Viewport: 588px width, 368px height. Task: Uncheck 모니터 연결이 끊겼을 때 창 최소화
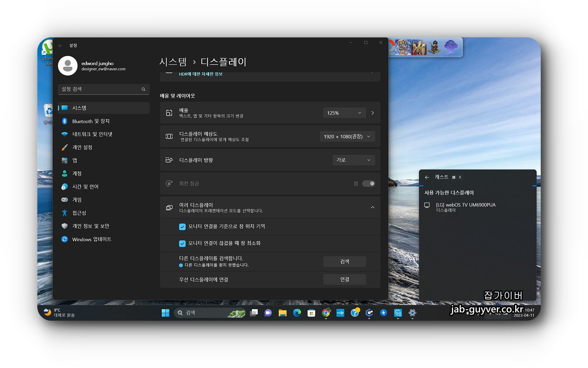pyautogui.click(x=182, y=243)
